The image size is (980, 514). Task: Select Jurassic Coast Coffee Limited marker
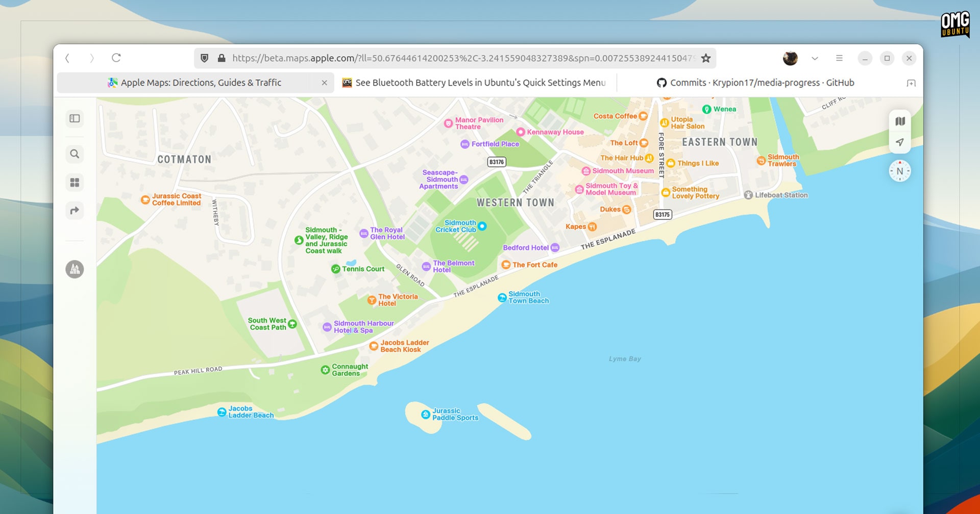[145, 199]
